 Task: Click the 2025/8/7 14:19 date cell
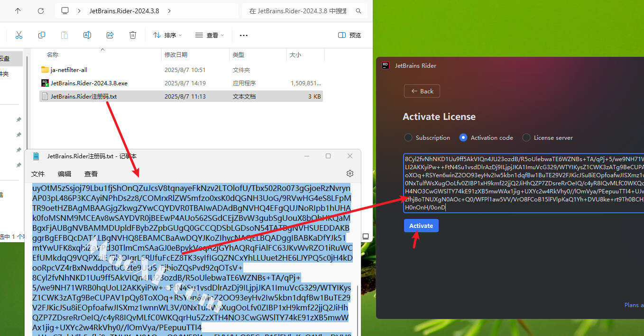click(185, 83)
